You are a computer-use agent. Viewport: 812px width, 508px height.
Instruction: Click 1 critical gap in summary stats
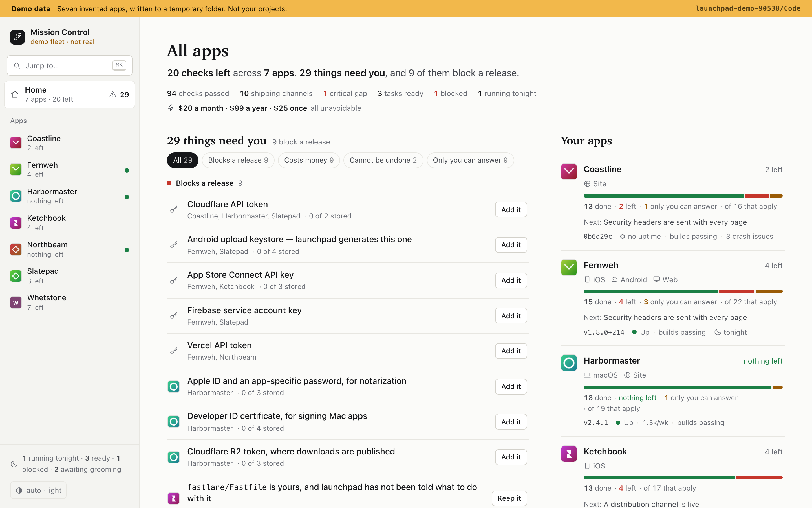(345, 93)
